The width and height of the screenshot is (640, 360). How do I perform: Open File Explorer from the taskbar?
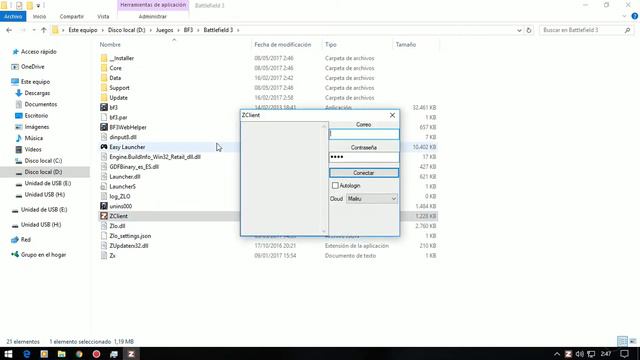[62, 354]
